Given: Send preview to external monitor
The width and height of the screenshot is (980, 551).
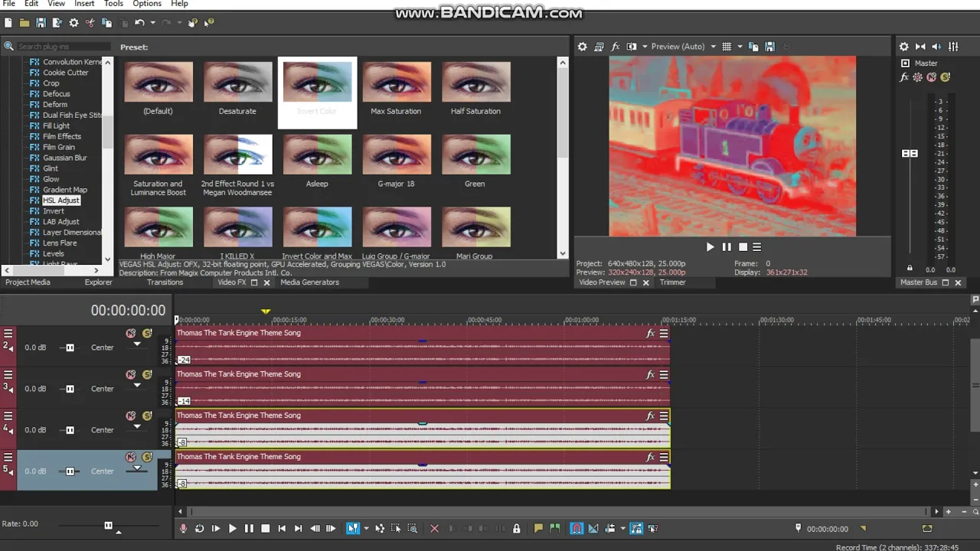Looking at the screenshot, I should tap(599, 47).
